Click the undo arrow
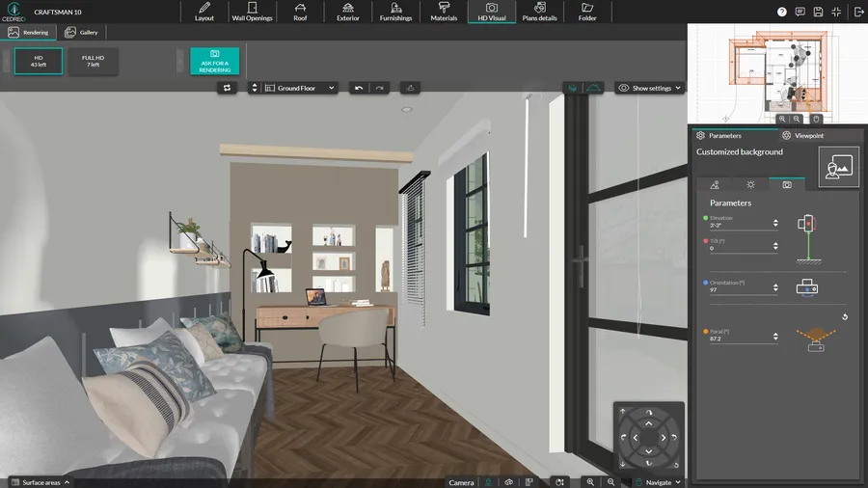Image resolution: width=868 pixels, height=488 pixels. tap(359, 88)
